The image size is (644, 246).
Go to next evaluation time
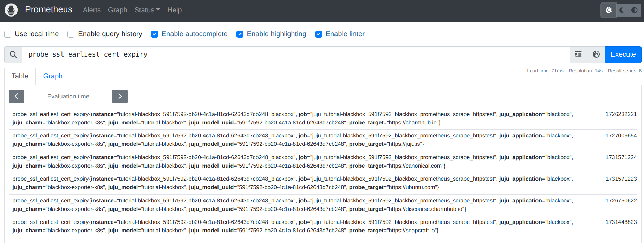point(120,96)
